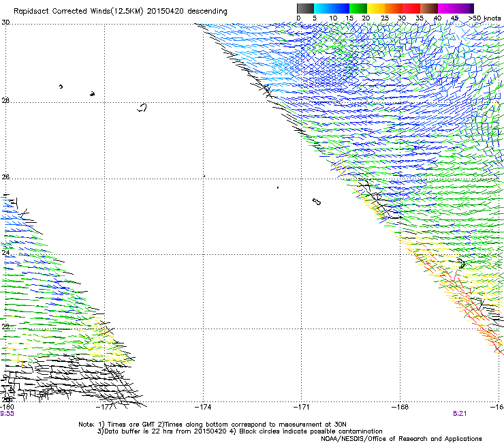The image size is (504, 443).
Task: Click the purple time stamp '9:55'
Action: (7, 414)
